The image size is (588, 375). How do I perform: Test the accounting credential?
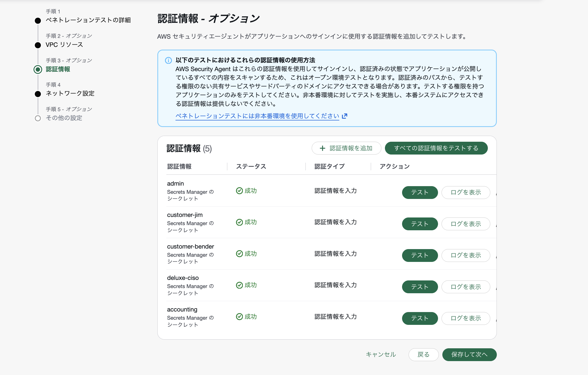pos(420,318)
